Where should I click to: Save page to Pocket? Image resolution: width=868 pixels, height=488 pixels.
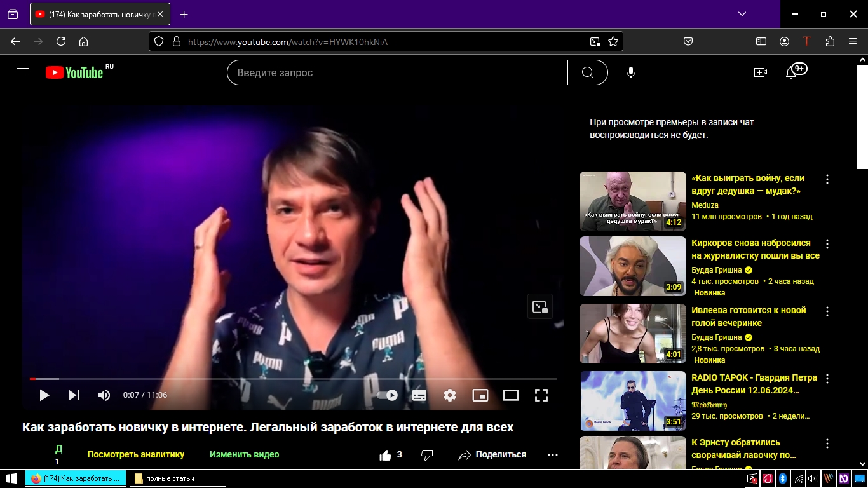(x=688, y=41)
